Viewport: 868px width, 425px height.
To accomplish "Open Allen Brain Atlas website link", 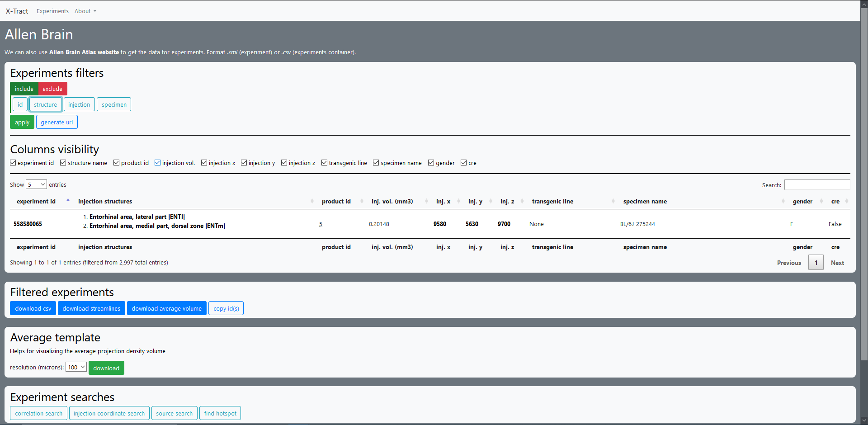I will (84, 52).
